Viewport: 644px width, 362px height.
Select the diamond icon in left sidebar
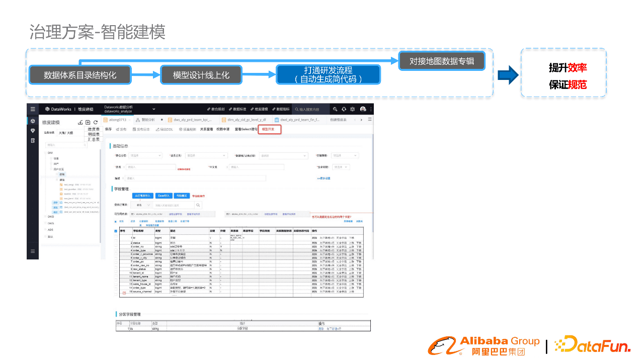(x=33, y=131)
